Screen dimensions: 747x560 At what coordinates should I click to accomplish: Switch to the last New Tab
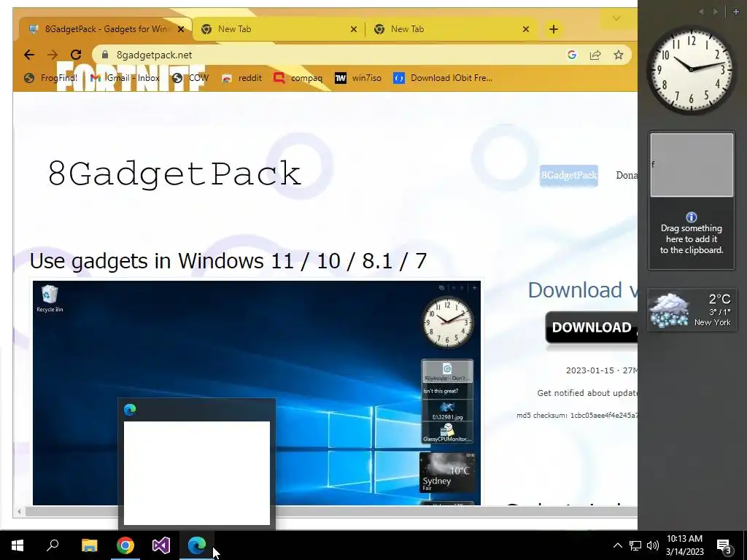(451, 29)
